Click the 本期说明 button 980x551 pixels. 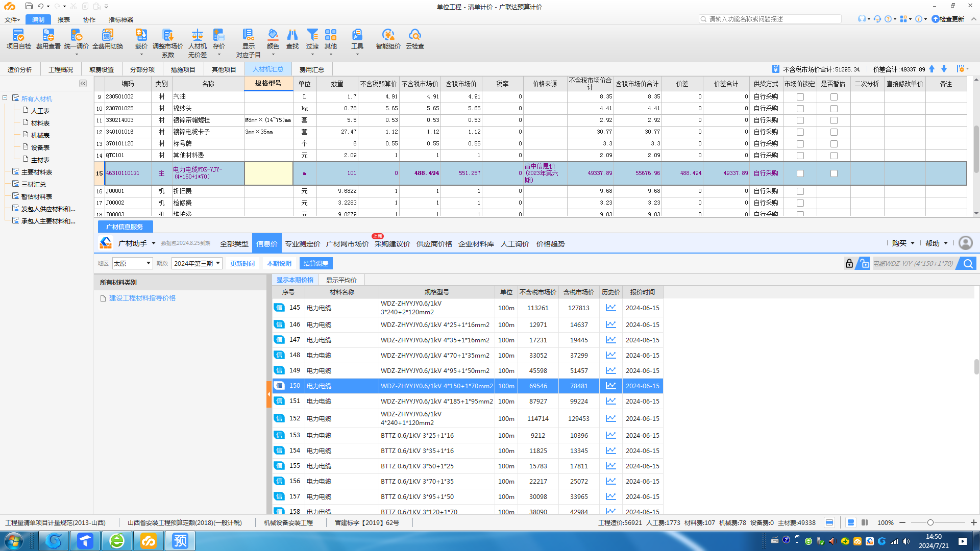pos(279,263)
